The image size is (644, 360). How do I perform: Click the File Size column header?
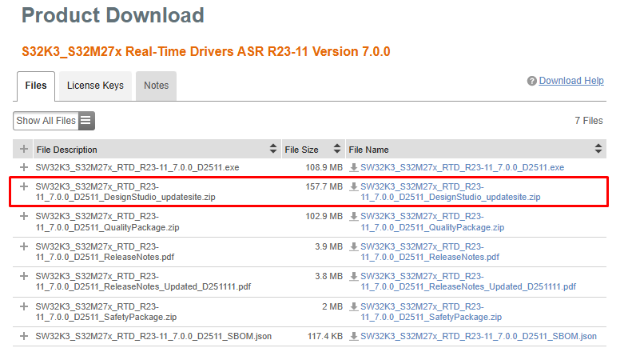(x=313, y=149)
